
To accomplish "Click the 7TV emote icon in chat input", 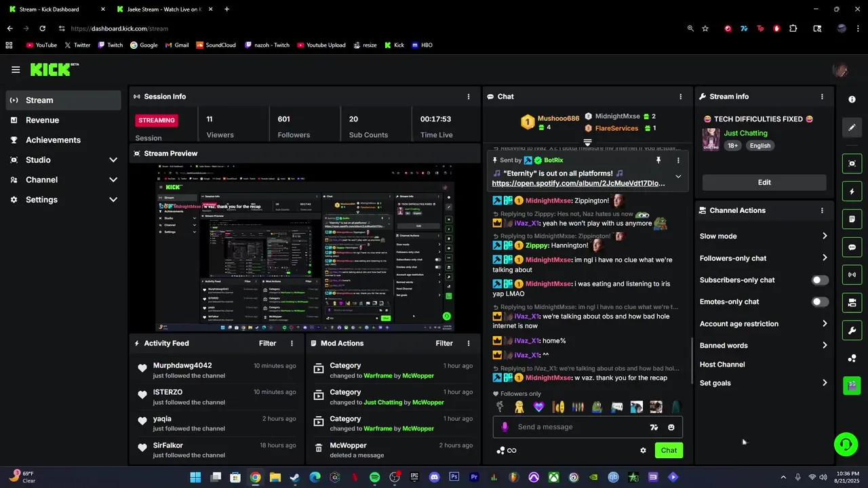I will (x=654, y=427).
